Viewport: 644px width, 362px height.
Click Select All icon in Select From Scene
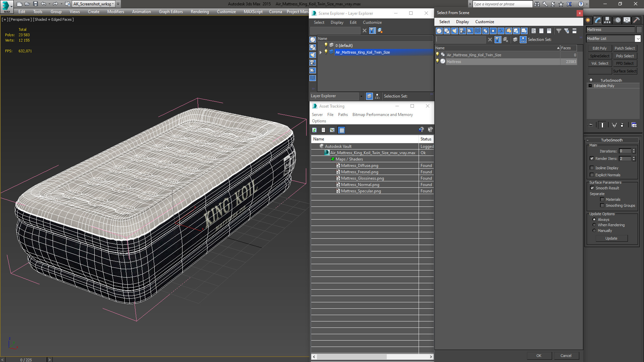click(534, 31)
